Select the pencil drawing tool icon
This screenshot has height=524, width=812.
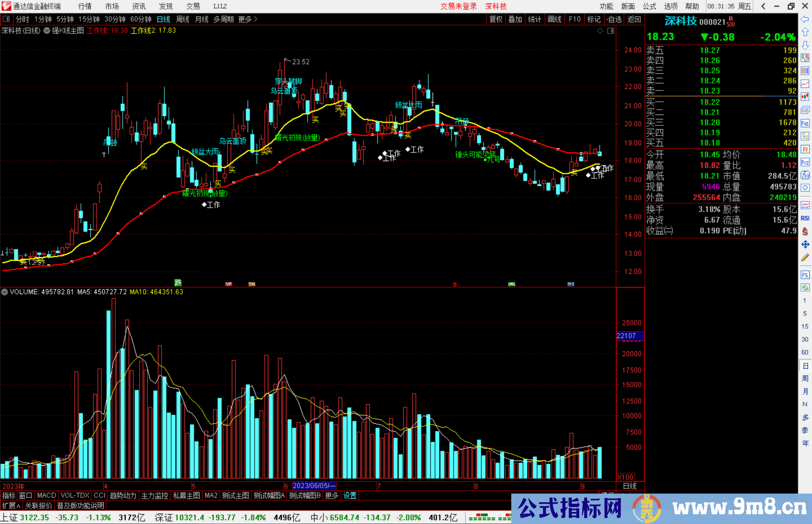click(805, 257)
